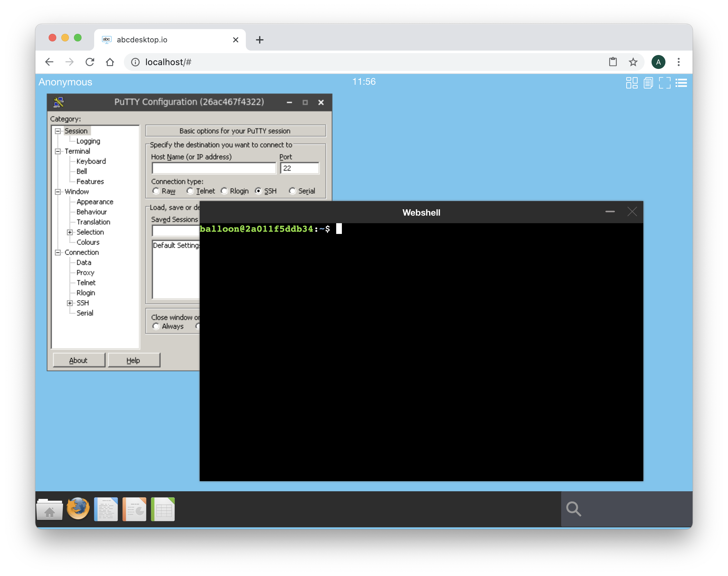Select Appearance category
This screenshot has height=576, width=728.
(95, 202)
